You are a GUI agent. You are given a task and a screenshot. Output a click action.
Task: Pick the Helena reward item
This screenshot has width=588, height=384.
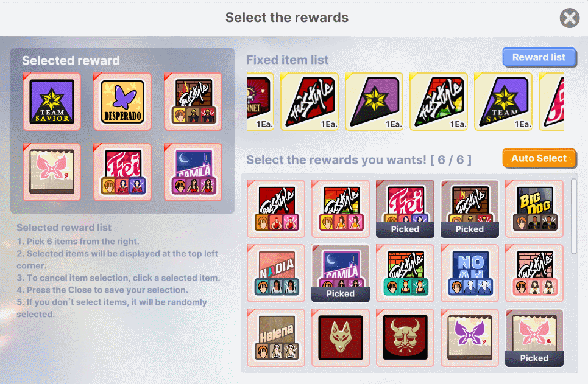pyautogui.click(x=276, y=338)
